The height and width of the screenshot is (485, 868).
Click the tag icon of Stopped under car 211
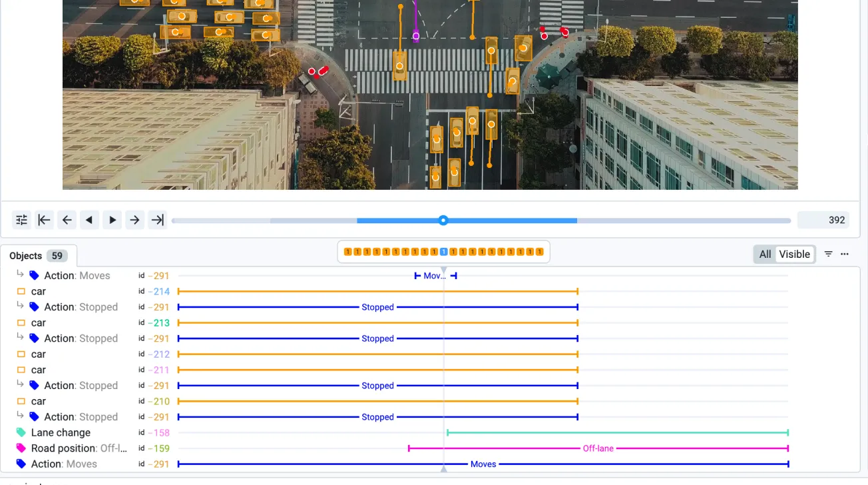(x=35, y=385)
